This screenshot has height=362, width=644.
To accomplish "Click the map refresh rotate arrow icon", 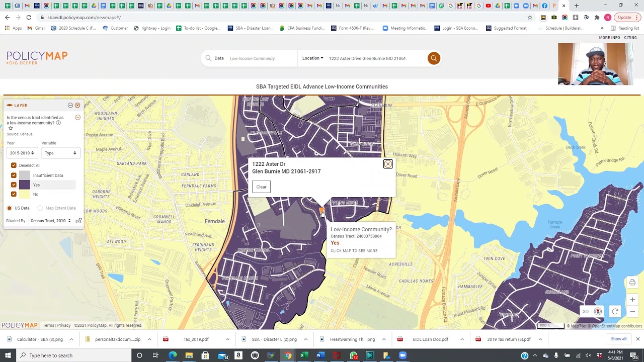I will coord(615,312).
